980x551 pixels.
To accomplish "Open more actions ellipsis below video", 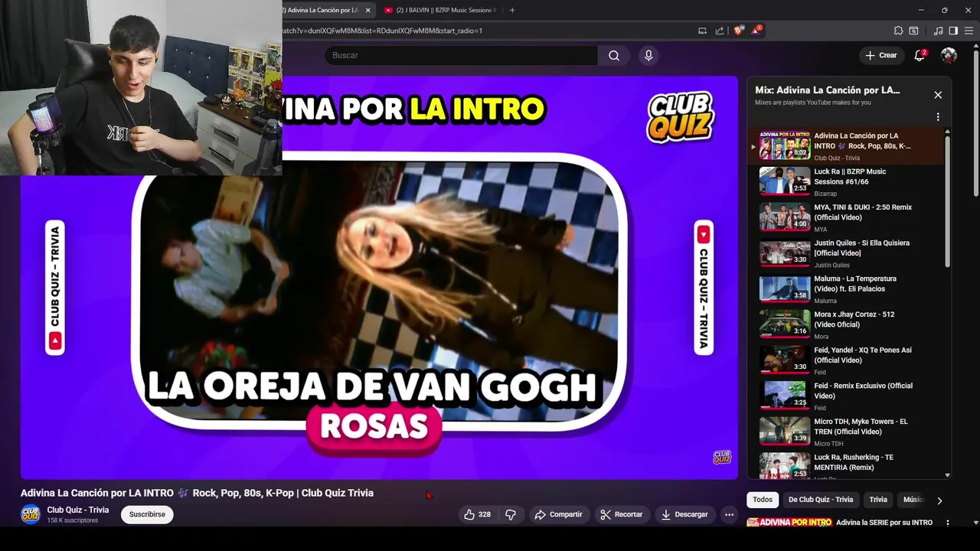I will pyautogui.click(x=729, y=514).
